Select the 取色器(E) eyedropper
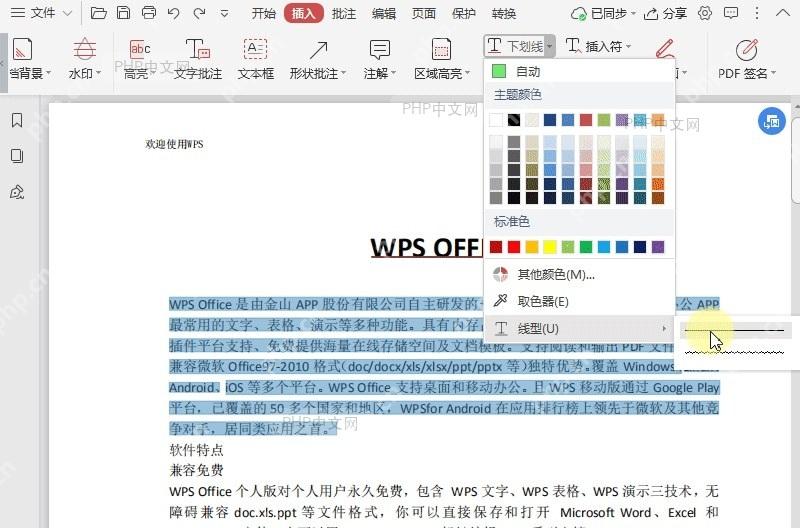The image size is (800, 528). coord(580,301)
